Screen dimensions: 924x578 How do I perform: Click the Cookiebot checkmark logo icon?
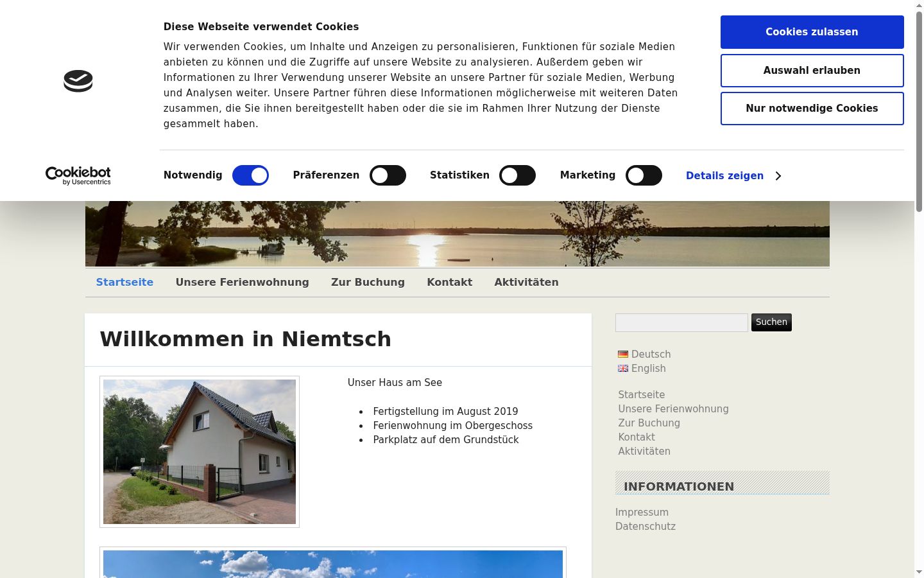(78, 81)
